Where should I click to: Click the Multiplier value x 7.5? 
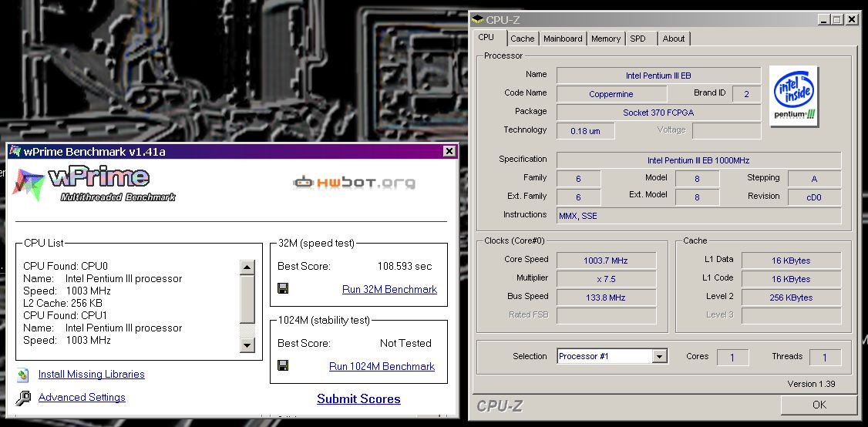[x=606, y=279]
